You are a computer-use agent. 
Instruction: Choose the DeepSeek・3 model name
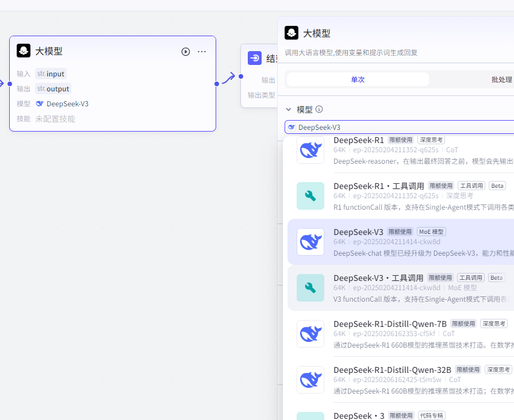click(x=359, y=415)
